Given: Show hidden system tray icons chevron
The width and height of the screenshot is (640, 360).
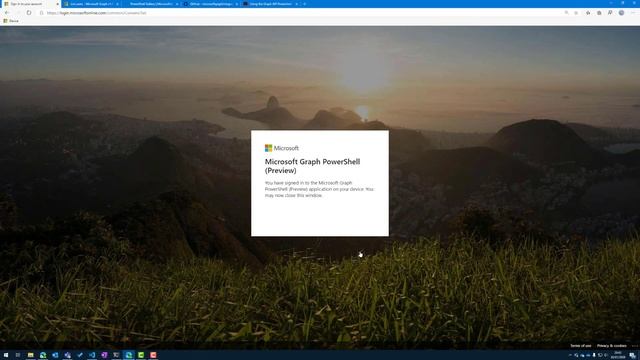Looking at the screenshot, I should [570, 356].
